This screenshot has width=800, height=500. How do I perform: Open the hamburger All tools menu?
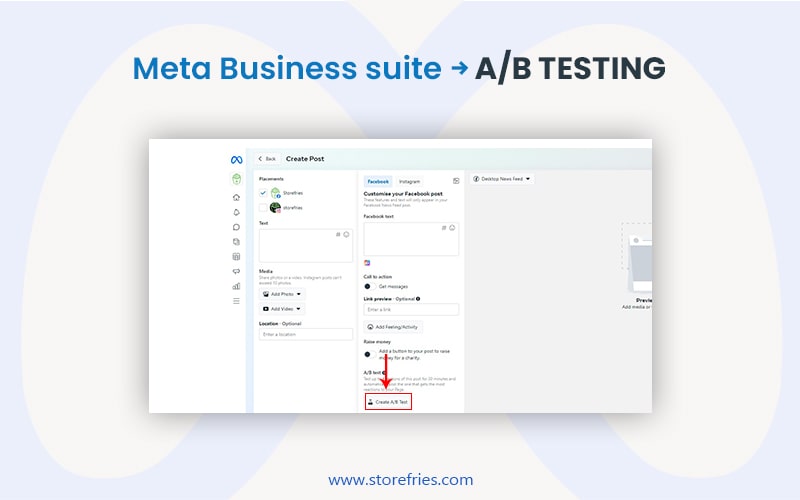click(236, 301)
